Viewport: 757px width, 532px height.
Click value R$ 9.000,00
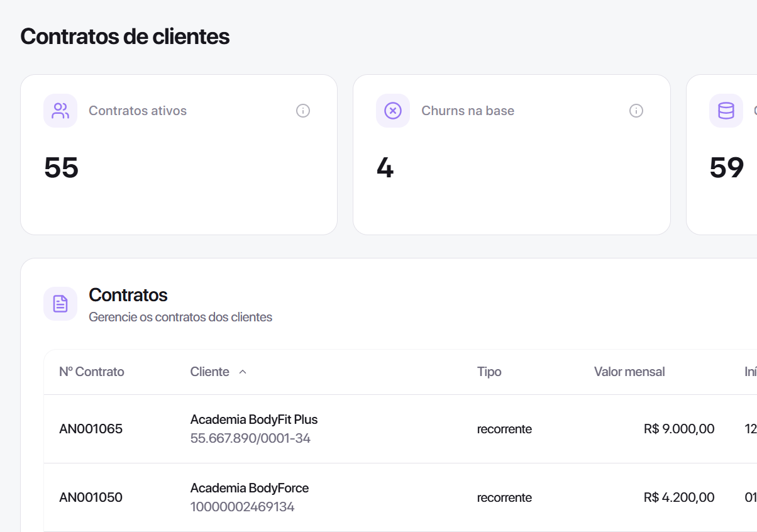[679, 429]
